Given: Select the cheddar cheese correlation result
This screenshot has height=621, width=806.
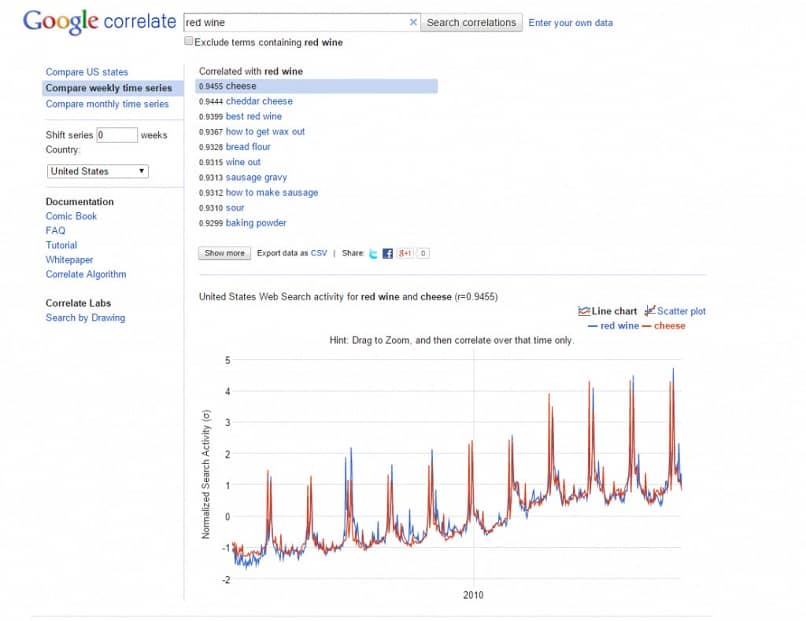Looking at the screenshot, I should point(259,101).
